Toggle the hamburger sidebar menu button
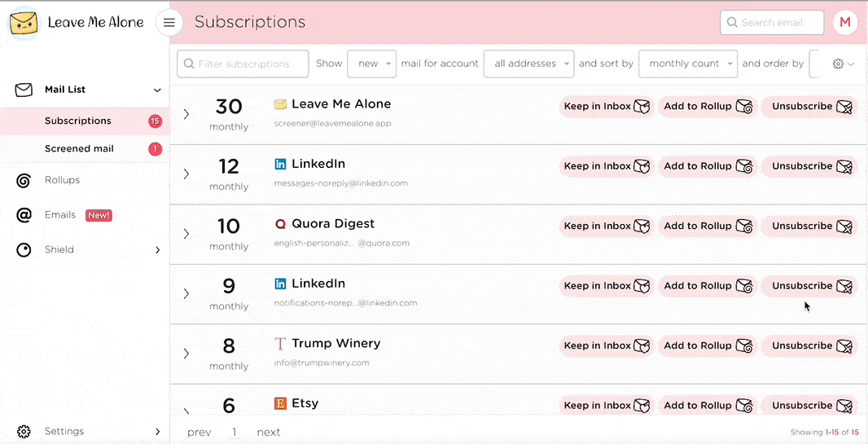This screenshot has height=444, width=868. (x=169, y=23)
